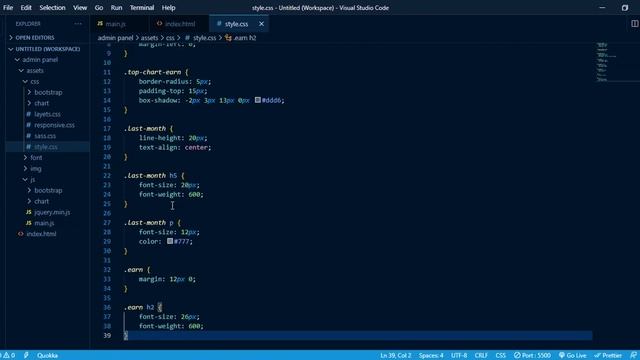Click 'style.css' in the breadcrumb

point(204,38)
